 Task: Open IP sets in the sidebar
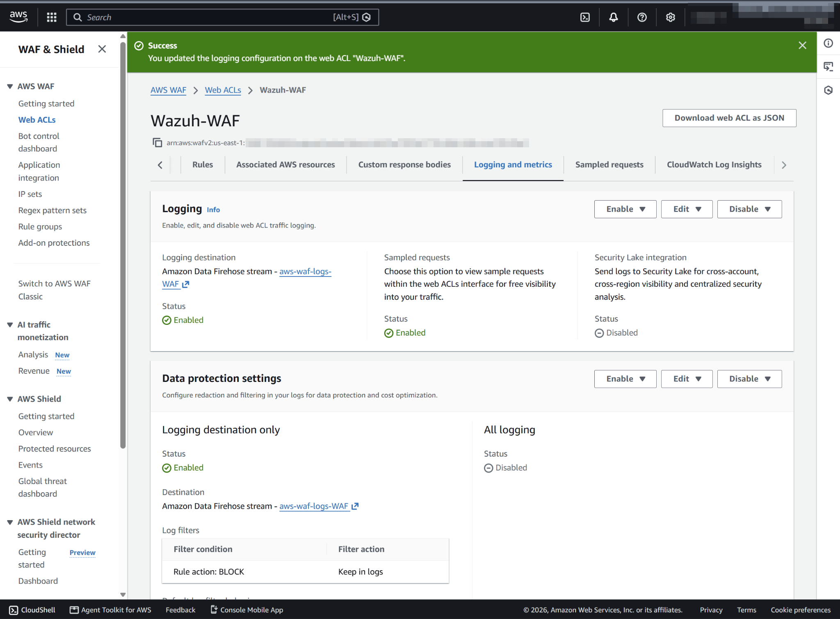tap(30, 194)
